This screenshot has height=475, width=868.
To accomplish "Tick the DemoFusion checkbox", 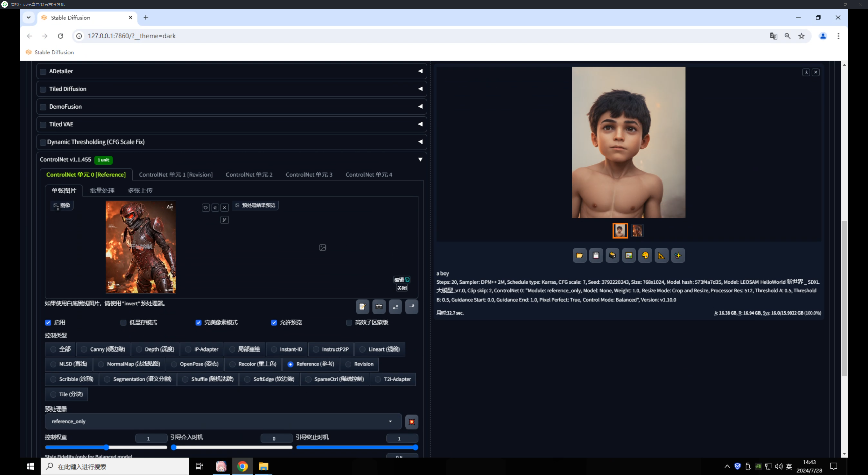I will tap(43, 107).
